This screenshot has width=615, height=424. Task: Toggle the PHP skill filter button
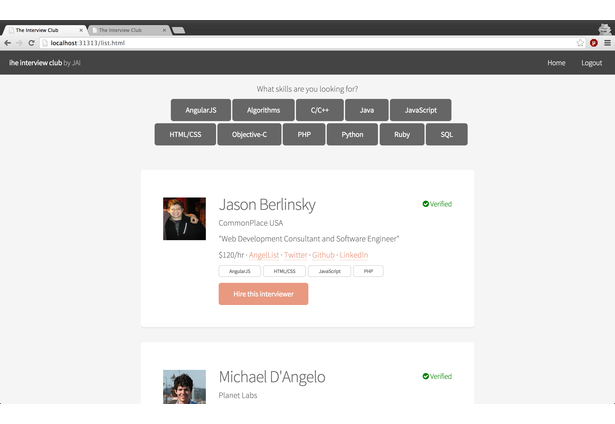[304, 135]
